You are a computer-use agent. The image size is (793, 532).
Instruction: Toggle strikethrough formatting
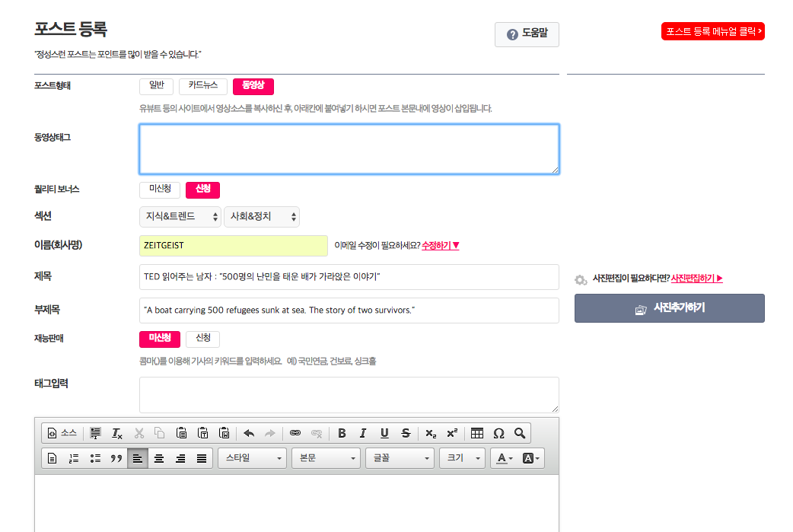406,433
